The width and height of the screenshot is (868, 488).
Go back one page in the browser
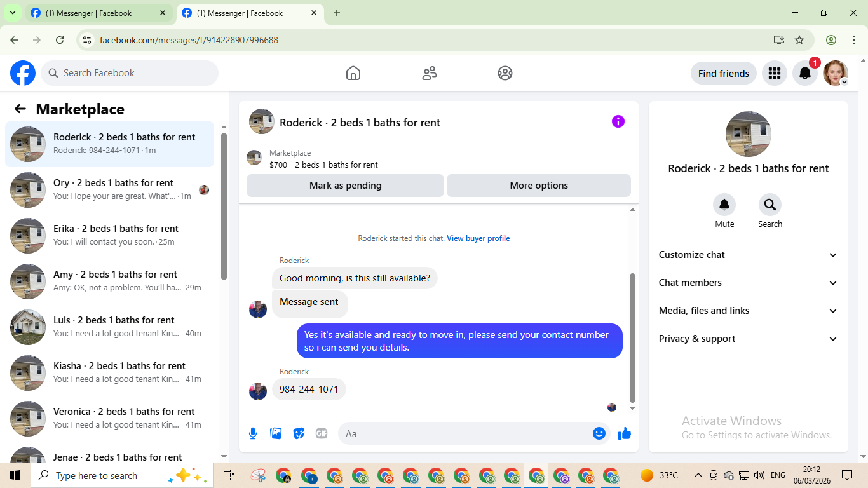(x=14, y=40)
